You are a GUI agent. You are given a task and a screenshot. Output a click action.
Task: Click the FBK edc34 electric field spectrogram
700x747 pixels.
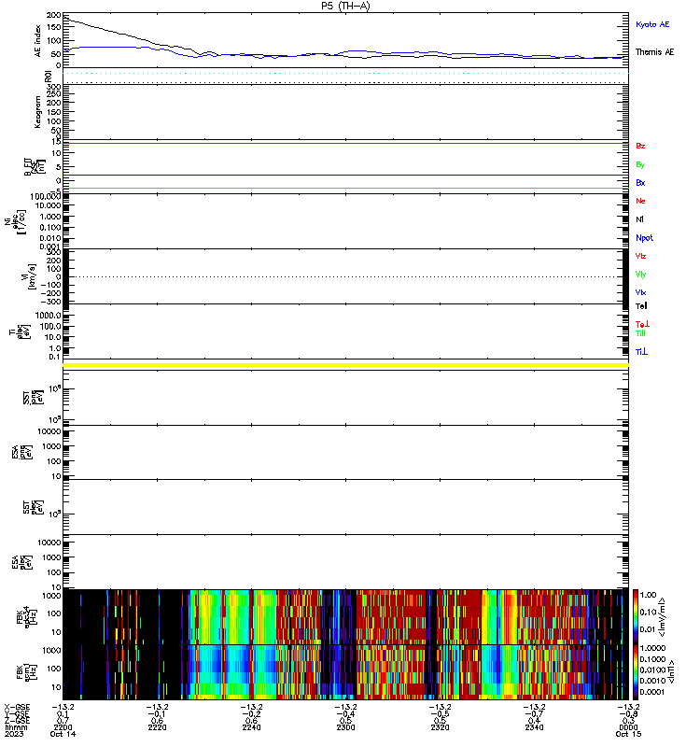coord(345,617)
